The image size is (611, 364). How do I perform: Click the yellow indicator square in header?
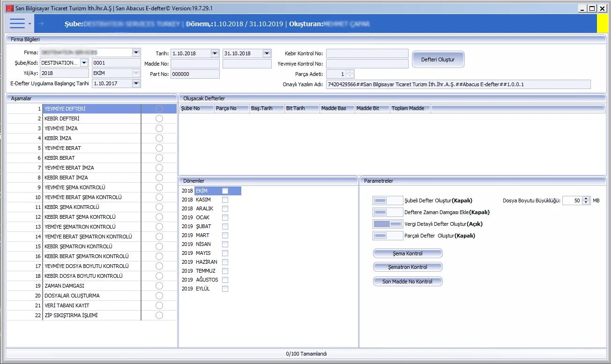pyautogui.click(x=602, y=23)
